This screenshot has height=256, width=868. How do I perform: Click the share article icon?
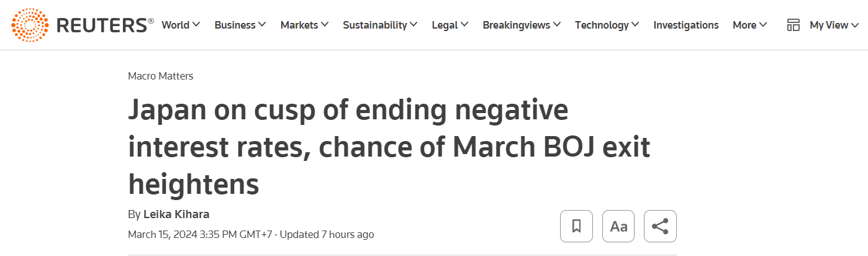point(660,226)
